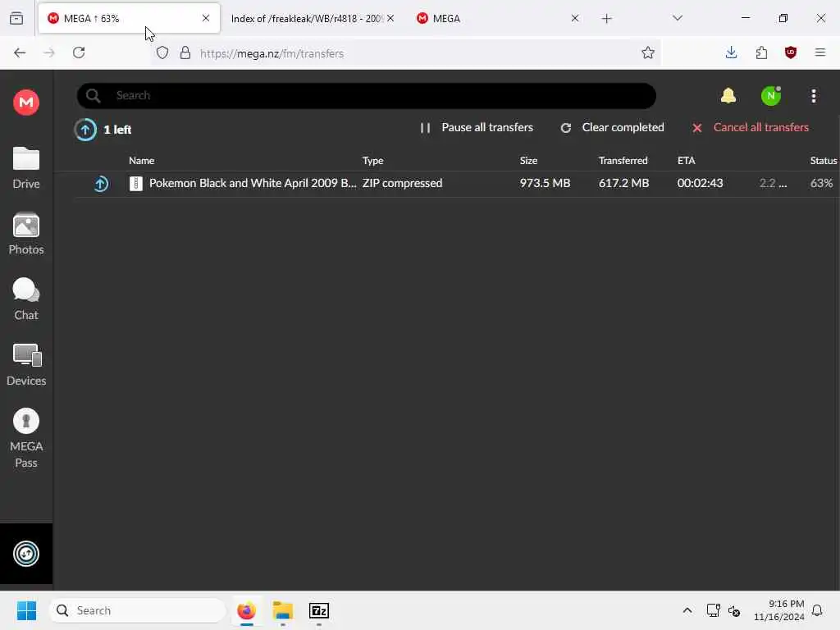
Task: Open 7-Zip from the taskbar
Action: pos(319,610)
